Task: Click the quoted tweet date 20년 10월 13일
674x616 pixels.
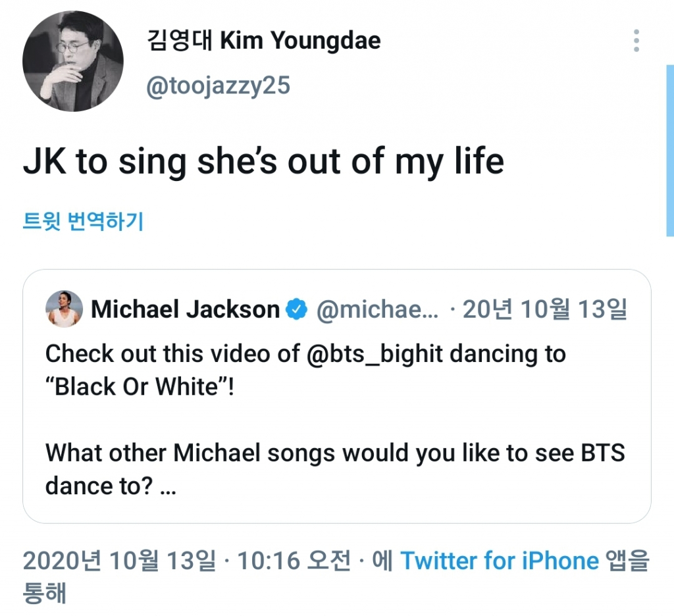Action: click(544, 309)
